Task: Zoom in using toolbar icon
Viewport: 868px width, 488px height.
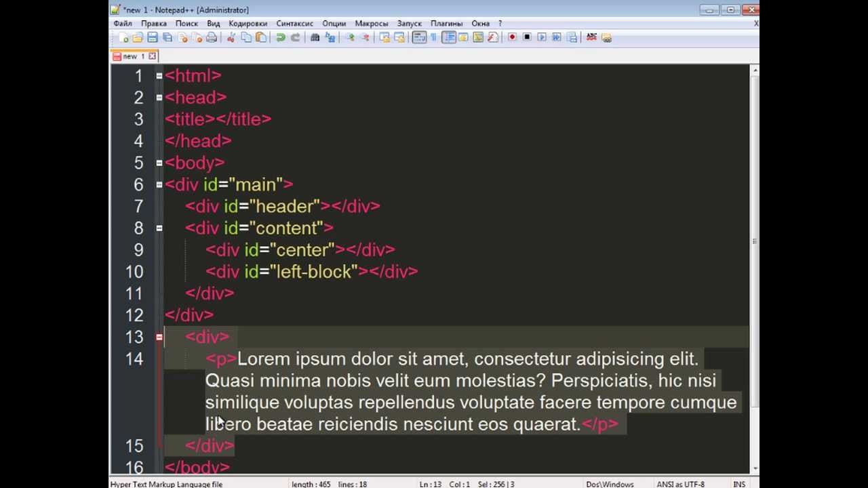Action: click(350, 37)
